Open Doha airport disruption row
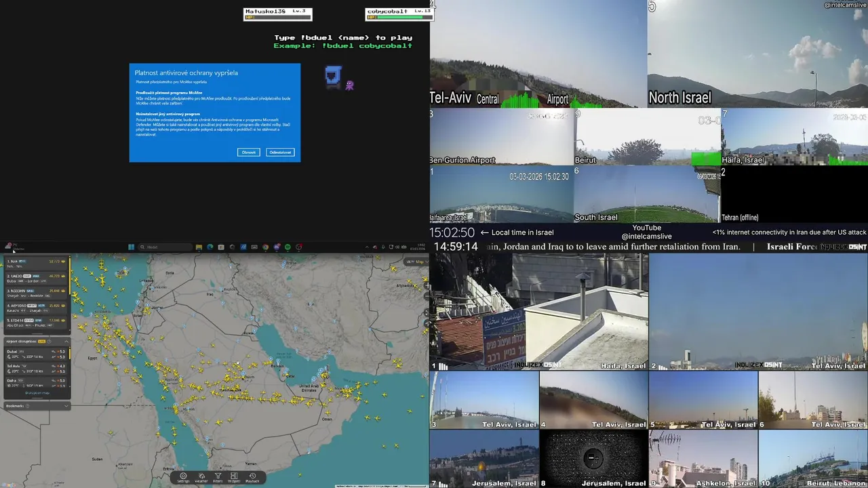 tap(36, 382)
